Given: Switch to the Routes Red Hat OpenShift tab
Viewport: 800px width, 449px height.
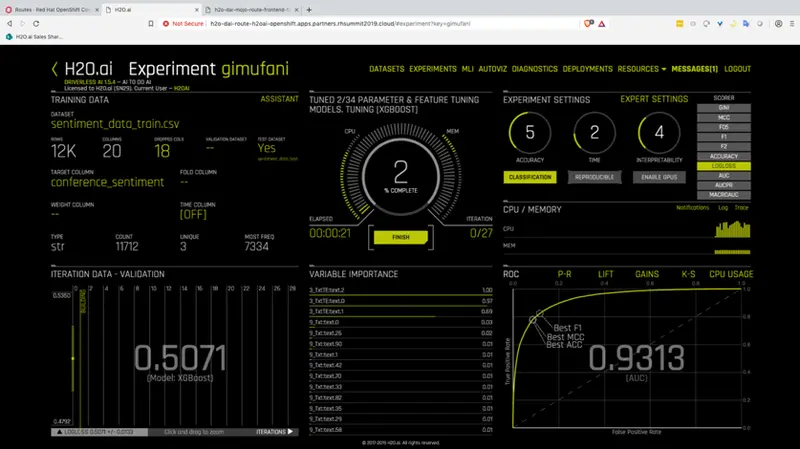Looking at the screenshot, I should [x=51, y=10].
